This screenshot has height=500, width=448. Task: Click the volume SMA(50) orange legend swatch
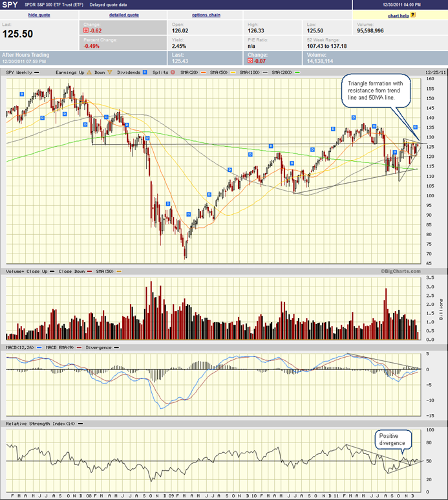pyautogui.click(x=119, y=272)
